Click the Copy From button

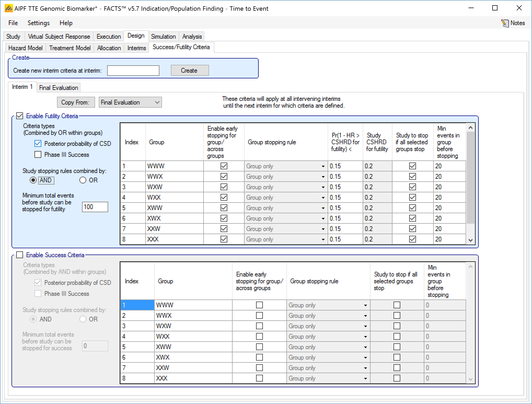76,102
